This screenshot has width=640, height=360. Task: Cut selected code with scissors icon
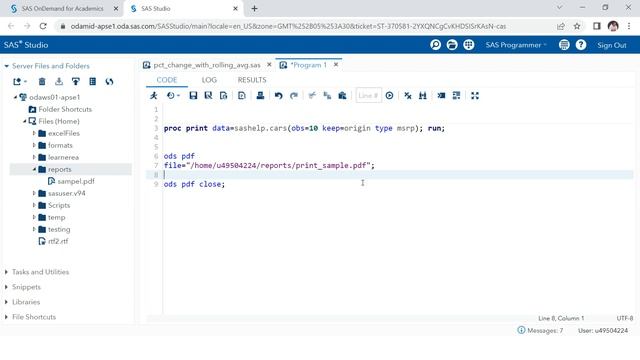(312, 96)
